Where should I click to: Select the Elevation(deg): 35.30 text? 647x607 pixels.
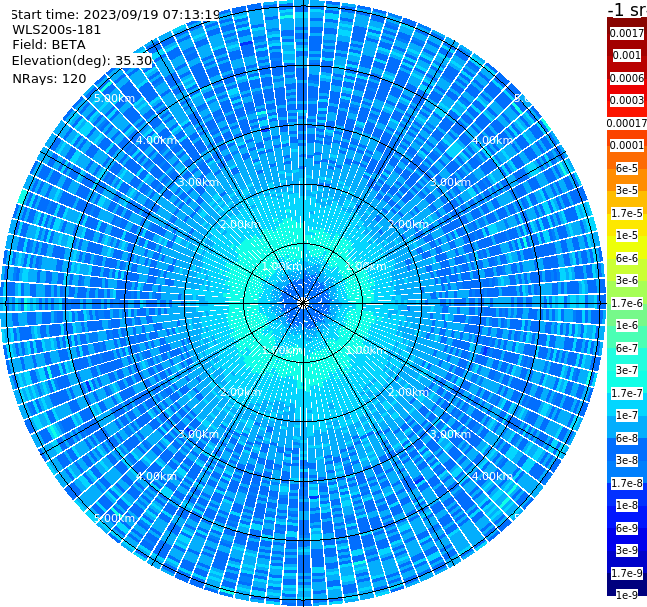(82, 61)
